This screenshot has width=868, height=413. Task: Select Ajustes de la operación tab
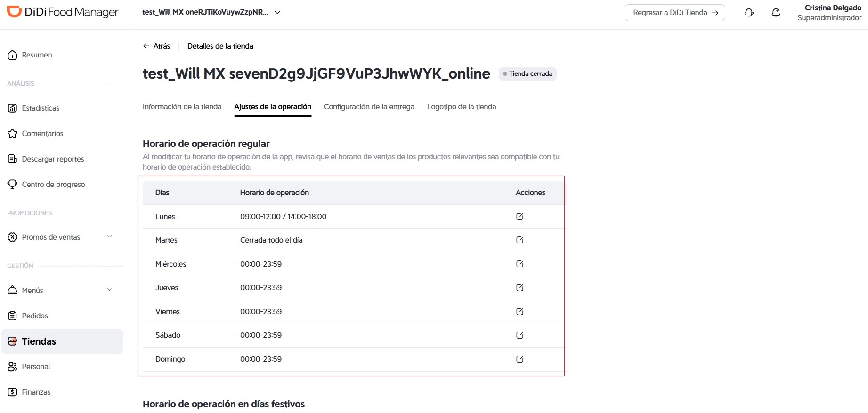pyautogui.click(x=273, y=107)
